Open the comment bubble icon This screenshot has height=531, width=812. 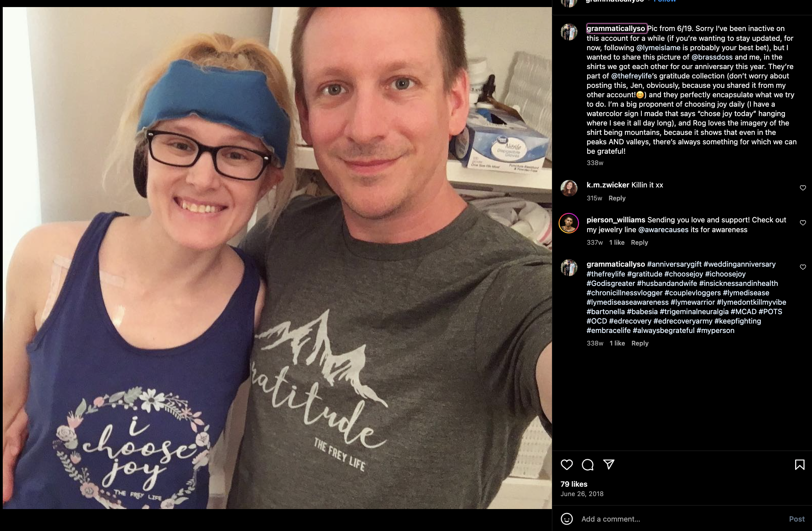tap(588, 465)
